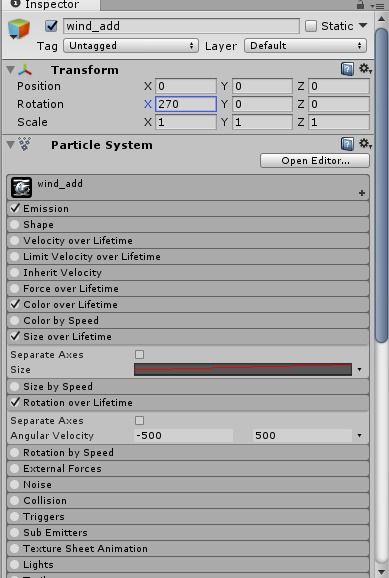Click the Inspector lock icon
The image size is (389, 578).
(x=360, y=4)
